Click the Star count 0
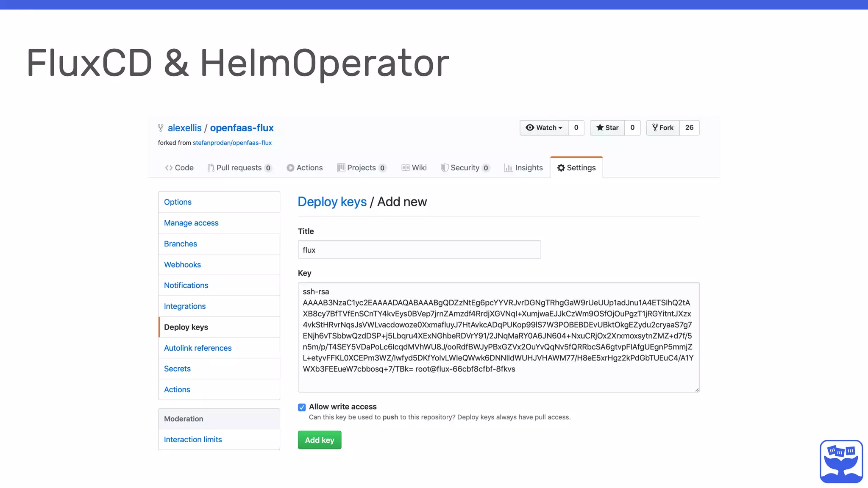This screenshot has width=868, height=488. coord(632,128)
